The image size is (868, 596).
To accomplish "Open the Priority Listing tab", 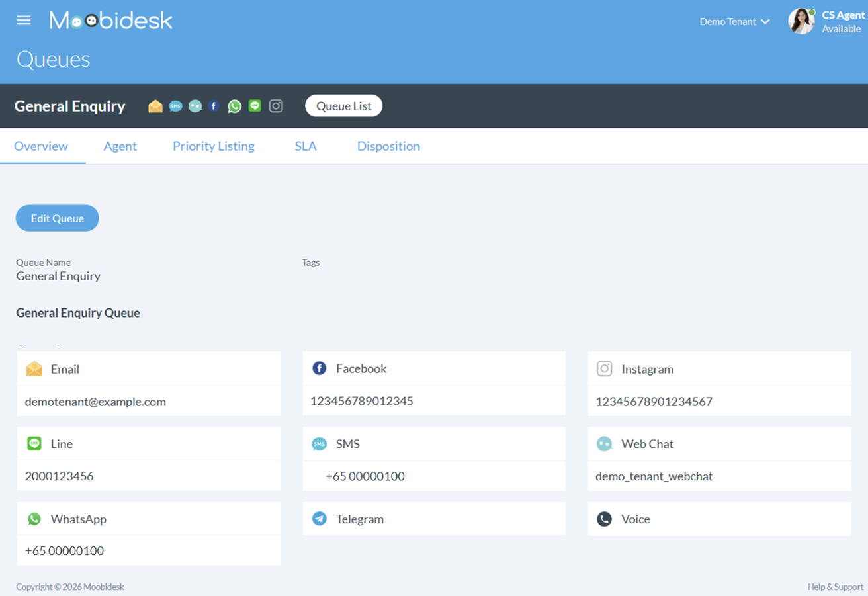I will (x=214, y=146).
